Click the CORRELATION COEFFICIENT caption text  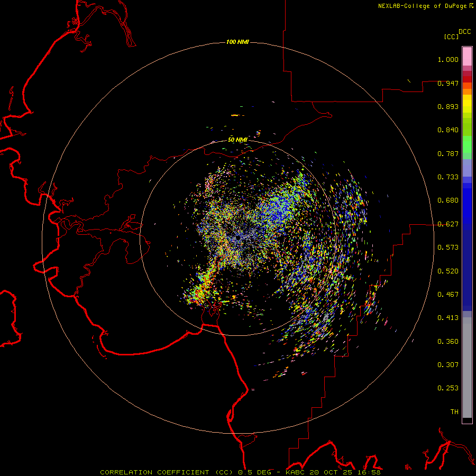coord(154,472)
